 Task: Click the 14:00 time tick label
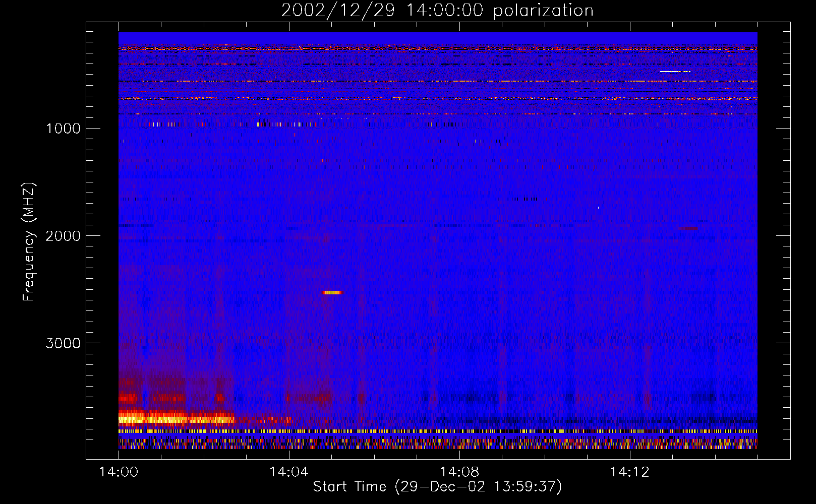(119, 472)
